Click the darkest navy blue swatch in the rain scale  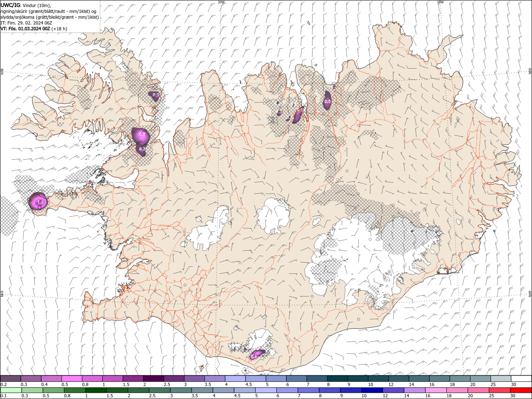(x=371, y=390)
